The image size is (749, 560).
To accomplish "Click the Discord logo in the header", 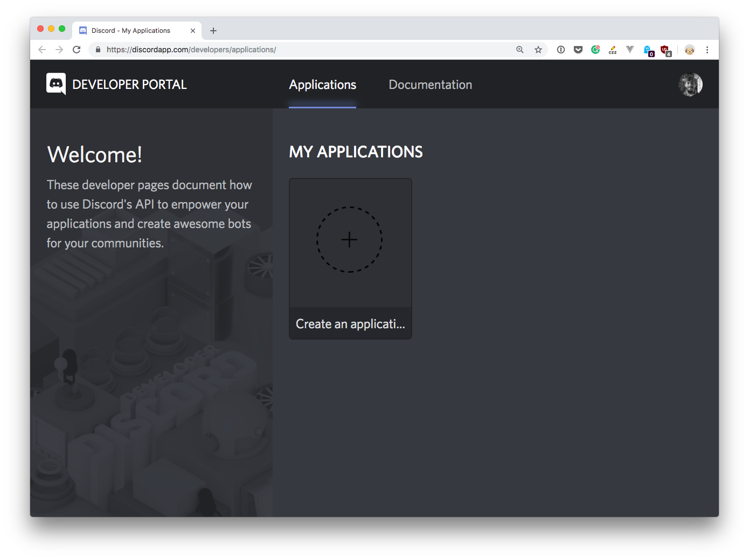I will (56, 84).
